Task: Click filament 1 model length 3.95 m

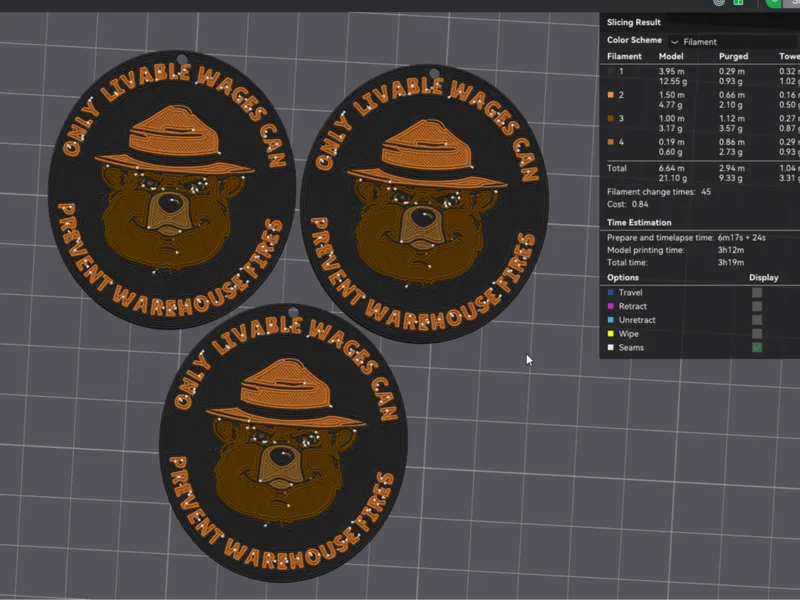Action: click(671, 71)
